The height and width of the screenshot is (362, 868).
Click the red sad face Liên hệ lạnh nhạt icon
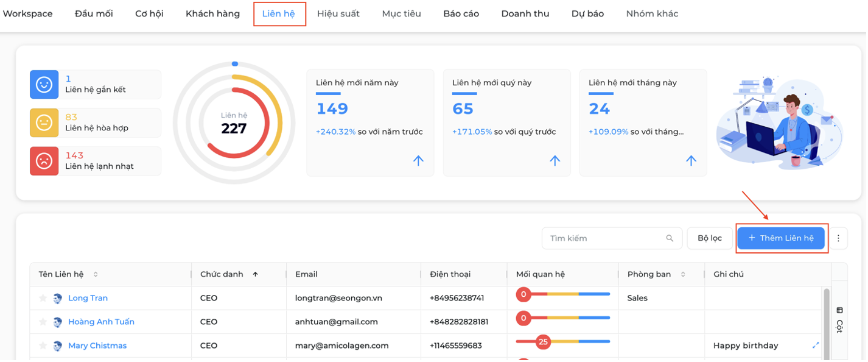[x=44, y=161]
